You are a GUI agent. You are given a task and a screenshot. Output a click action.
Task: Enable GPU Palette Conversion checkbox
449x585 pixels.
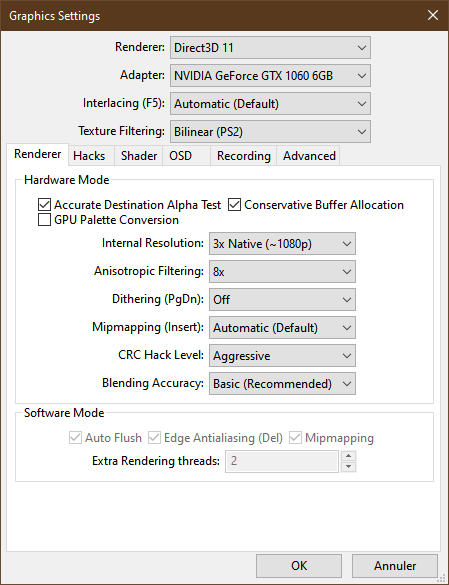[x=44, y=220]
